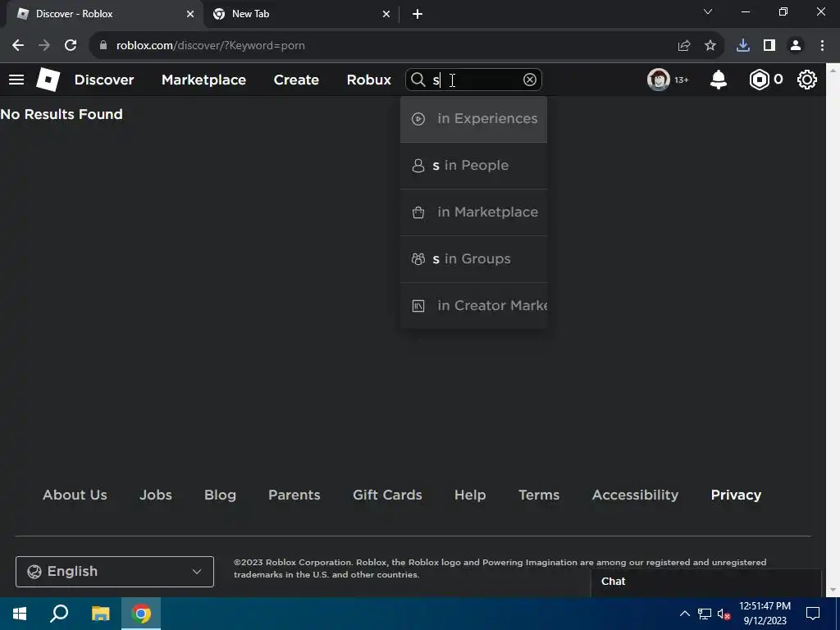Open the hamburger navigation menu
840x630 pixels.
pos(16,80)
